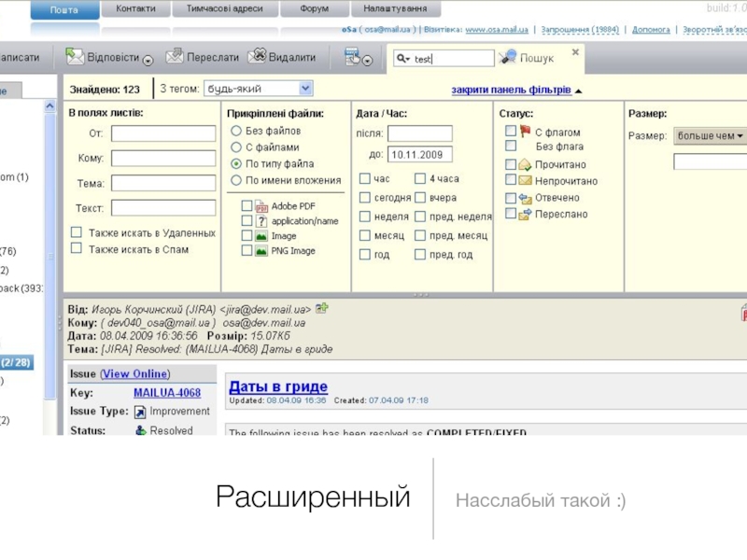Open the dropdown arrow beside Відповісти
The width and height of the screenshot is (747, 560).
[x=148, y=61]
